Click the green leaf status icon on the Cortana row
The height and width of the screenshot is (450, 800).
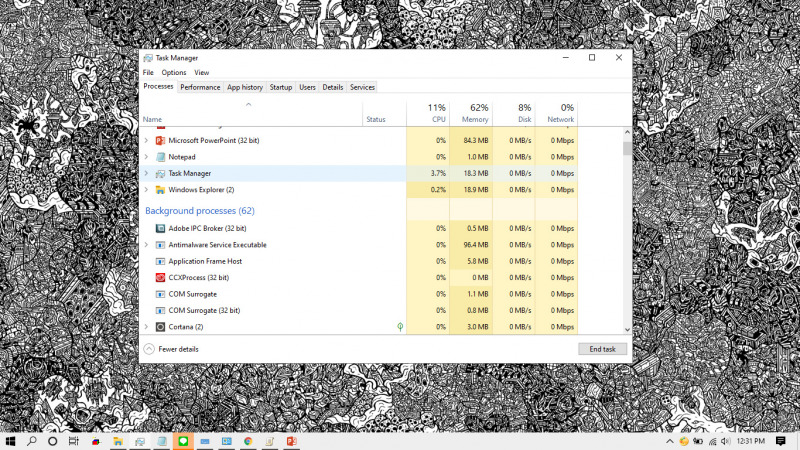pyautogui.click(x=400, y=327)
